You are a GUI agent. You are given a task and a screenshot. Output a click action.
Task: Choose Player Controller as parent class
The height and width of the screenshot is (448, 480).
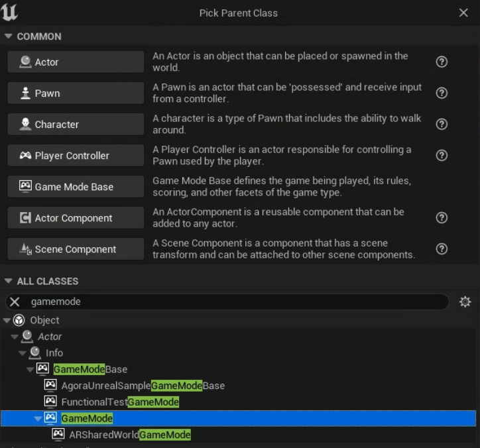click(76, 156)
